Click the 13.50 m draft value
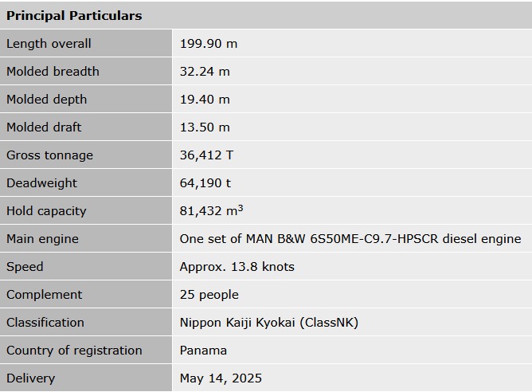The width and height of the screenshot is (532, 392). click(x=205, y=127)
